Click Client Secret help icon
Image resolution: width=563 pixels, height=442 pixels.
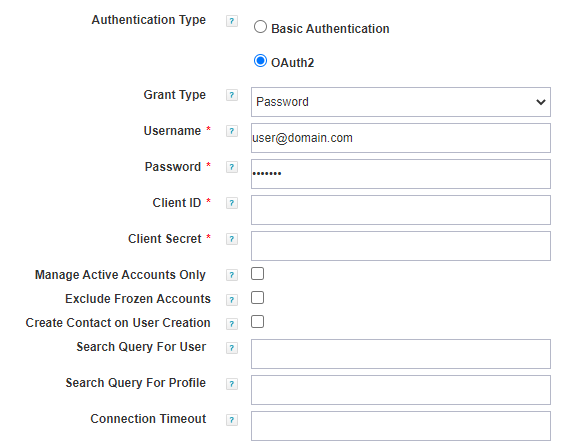click(232, 239)
